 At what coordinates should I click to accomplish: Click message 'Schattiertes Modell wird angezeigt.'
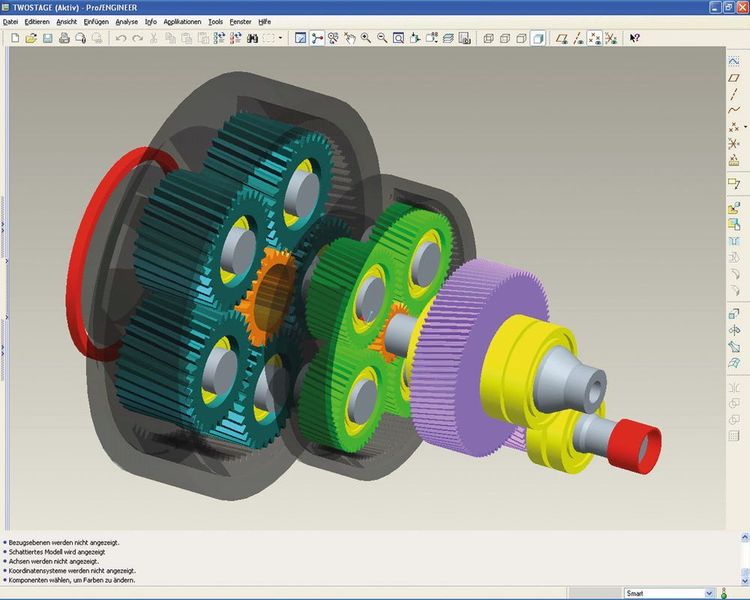click(x=57, y=552)
